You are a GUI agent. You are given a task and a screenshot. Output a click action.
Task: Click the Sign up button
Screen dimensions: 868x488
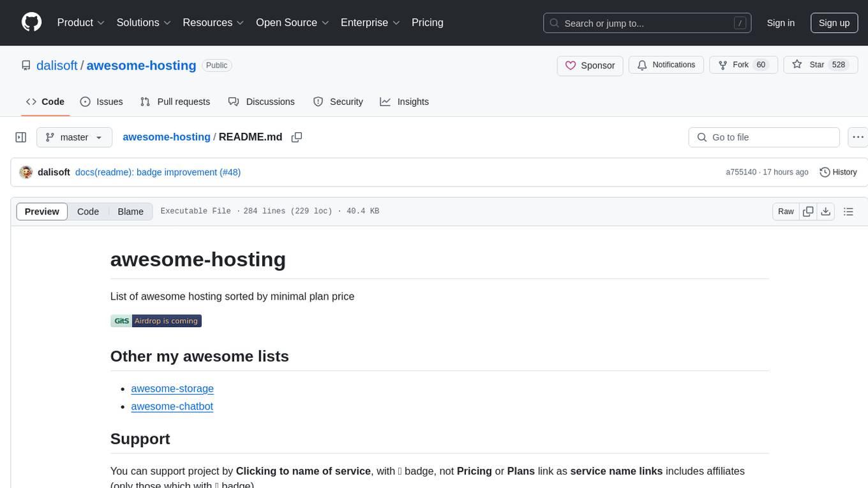pyautogui.click(x=834, y=23)
